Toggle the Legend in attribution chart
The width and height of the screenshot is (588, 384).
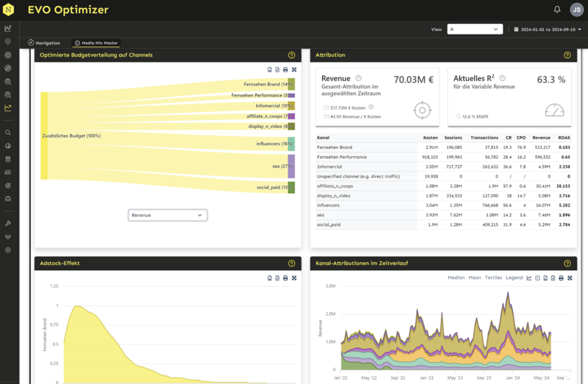pos(514,278)
